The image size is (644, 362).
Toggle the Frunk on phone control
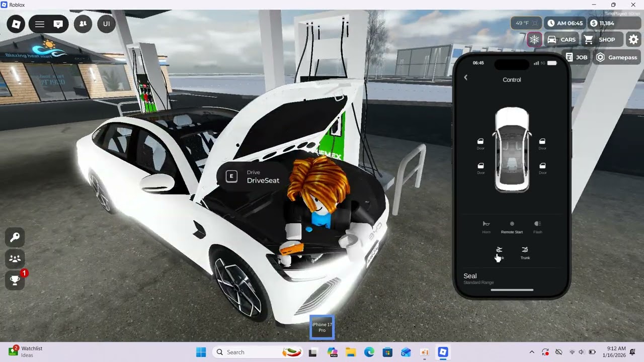pyautogui.click(x=499, y=253)
